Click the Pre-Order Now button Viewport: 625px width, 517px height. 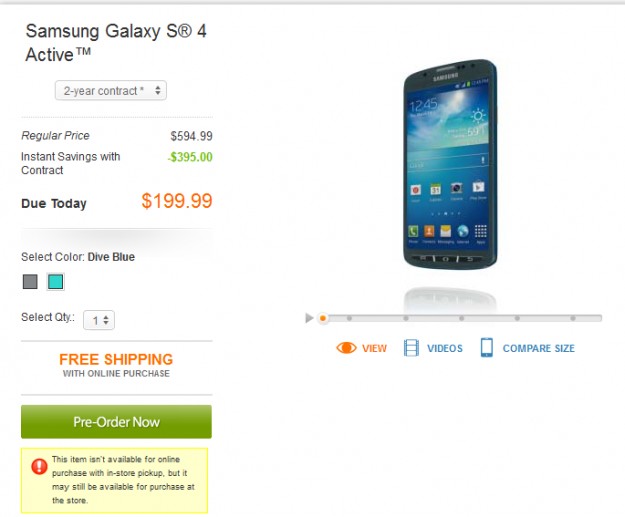pyautogui.click(x=116, y=422)
